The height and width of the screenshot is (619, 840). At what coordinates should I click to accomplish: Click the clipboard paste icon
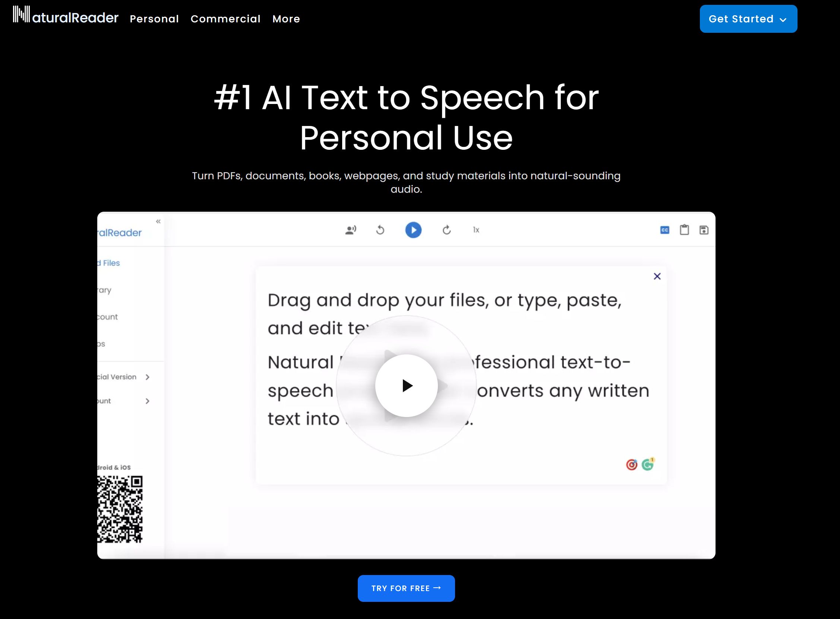(684, 230)
